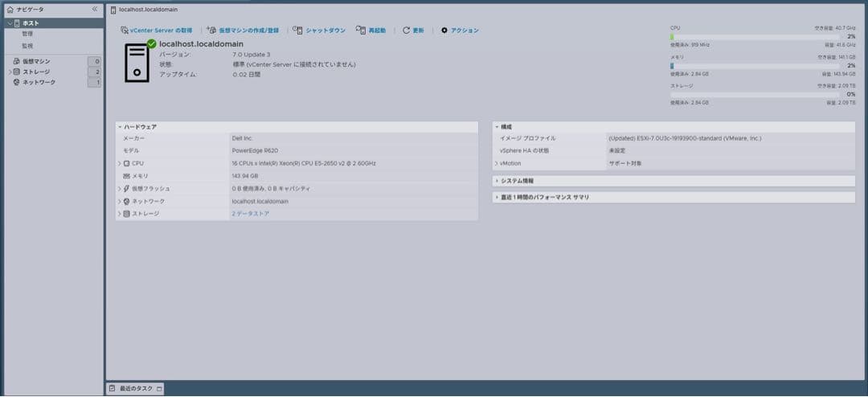Click the 更新 refresh arrow icon
Viewport: 868px width, 397px height.
(407, 31)
